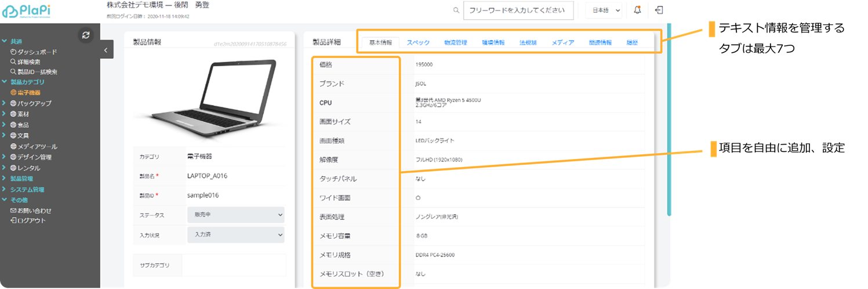Click the search magnifier icon
Image resolution: width=868 pixels, height=289 pixels.
point(456,10)
